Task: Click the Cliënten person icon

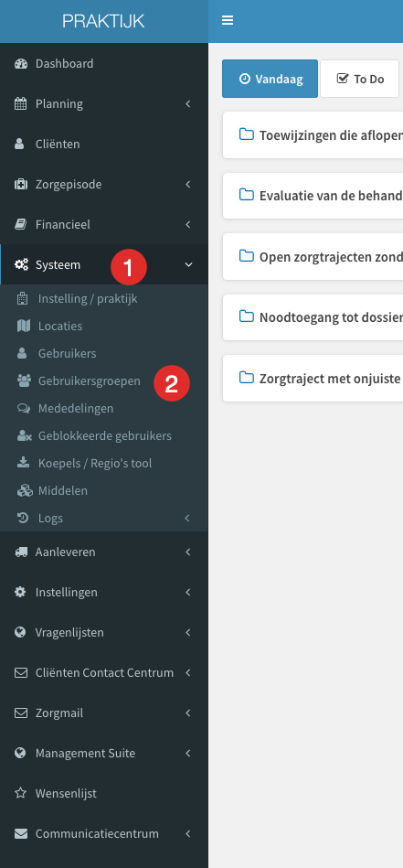Action: [20, 144]
